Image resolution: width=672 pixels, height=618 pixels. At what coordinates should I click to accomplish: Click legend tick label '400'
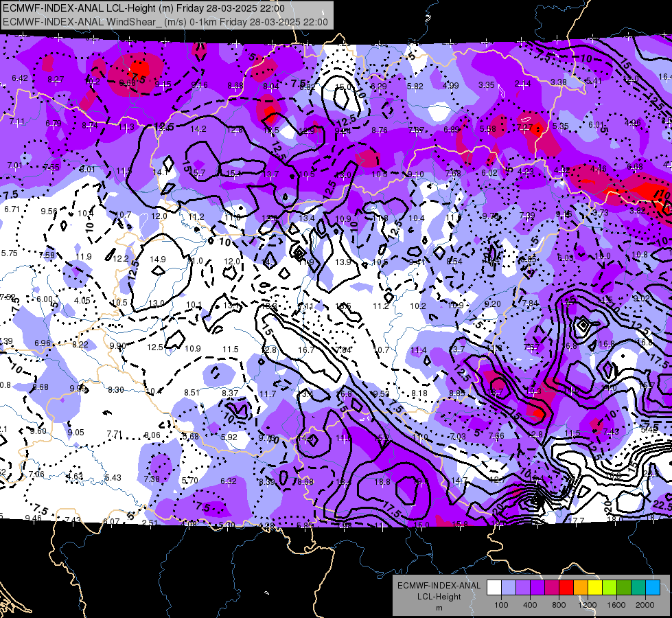530,605
